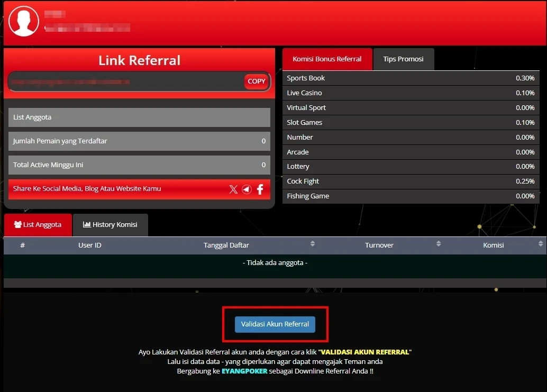
Task: Select the Sports Book commission row
Action: click(411, 78)
